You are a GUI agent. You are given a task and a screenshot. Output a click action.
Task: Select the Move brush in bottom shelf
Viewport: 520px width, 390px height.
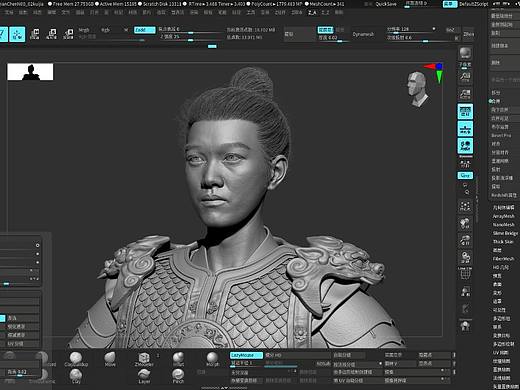[110, 359]
